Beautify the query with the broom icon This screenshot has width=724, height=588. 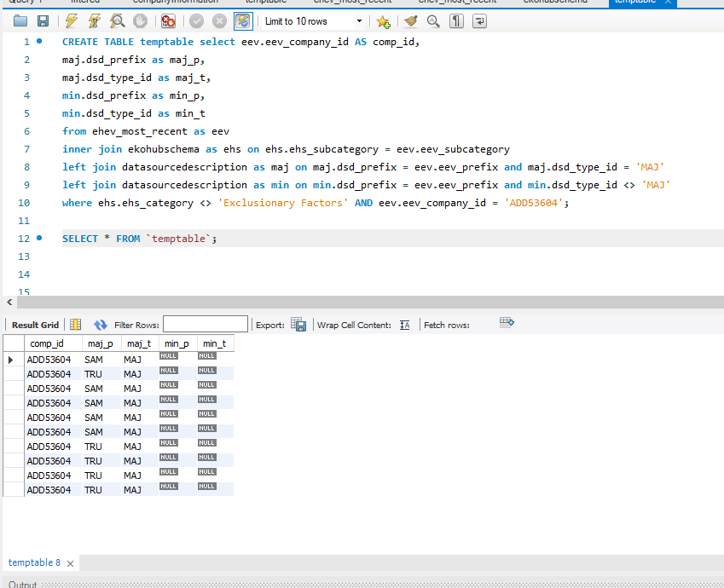[410, 20]
